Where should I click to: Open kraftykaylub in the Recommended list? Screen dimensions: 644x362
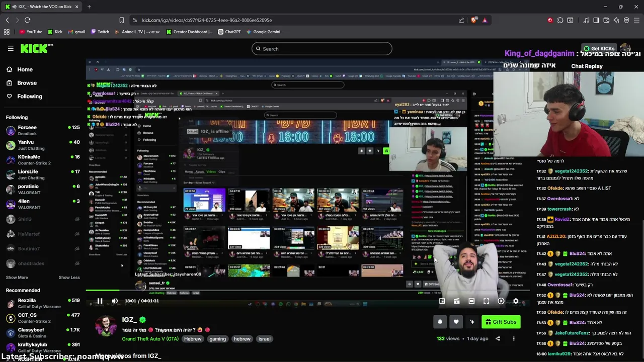42,347
